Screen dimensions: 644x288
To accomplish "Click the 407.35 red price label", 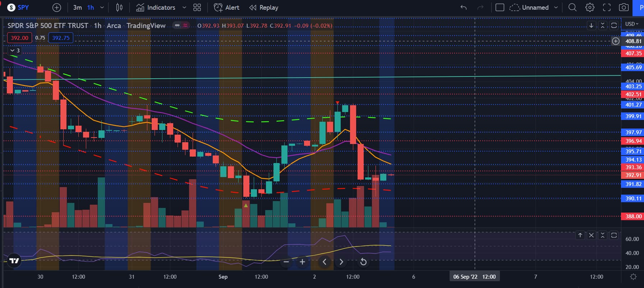I will [633, 53].
